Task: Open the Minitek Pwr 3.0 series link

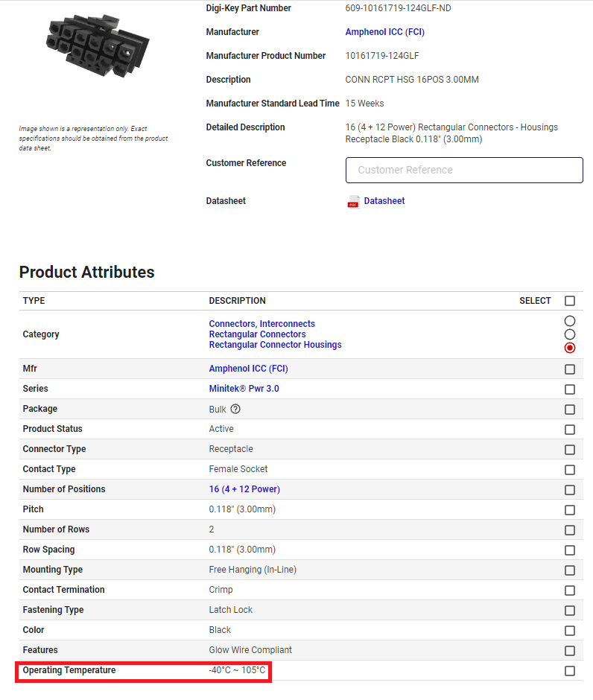Action: [244, 389]
